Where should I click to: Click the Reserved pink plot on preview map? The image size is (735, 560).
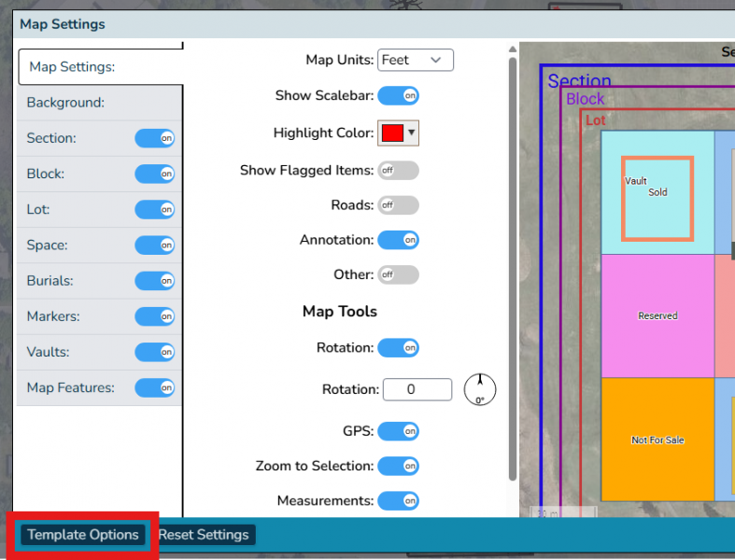tap(657, 315)
